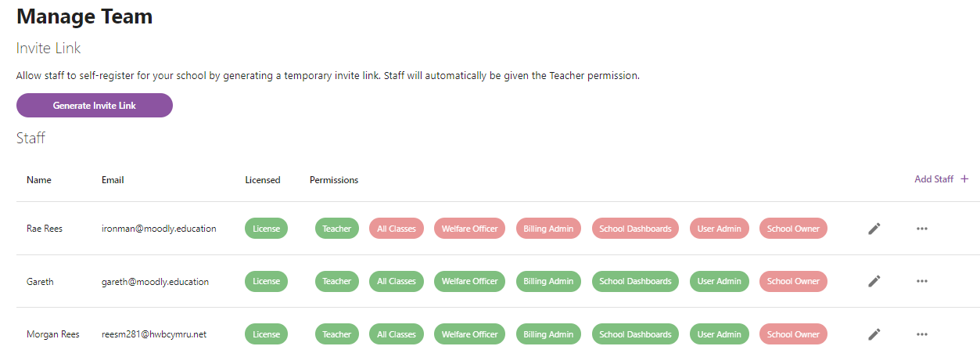The height and width of the screenshot is (357, 980).
Task: Click the Add Staff link
Action: 934,179
